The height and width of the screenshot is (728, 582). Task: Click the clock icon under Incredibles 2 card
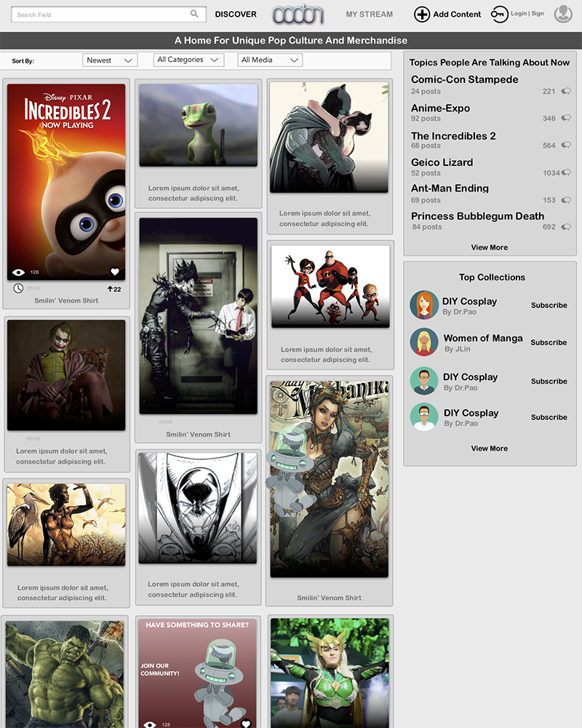[18, 289]
